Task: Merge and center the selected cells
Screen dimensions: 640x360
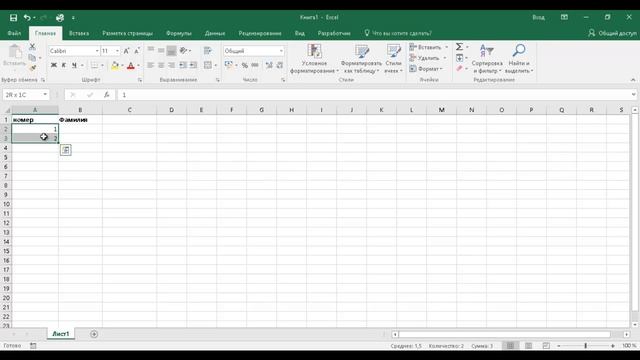Action: tap(208, 65)
